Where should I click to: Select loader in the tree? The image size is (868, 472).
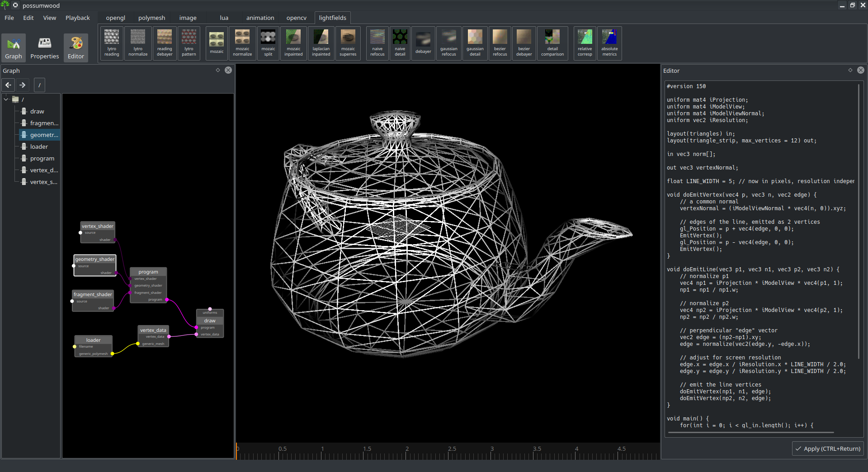coord(39,146)
